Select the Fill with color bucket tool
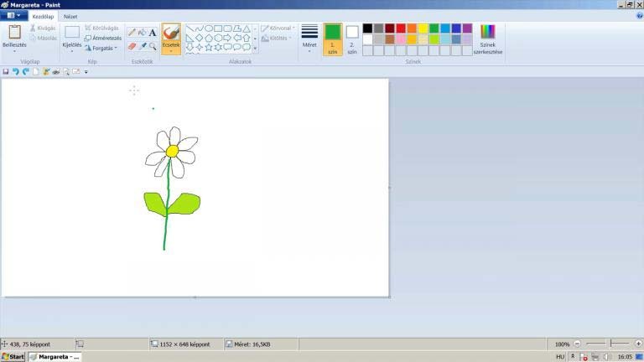 (143, 33)
